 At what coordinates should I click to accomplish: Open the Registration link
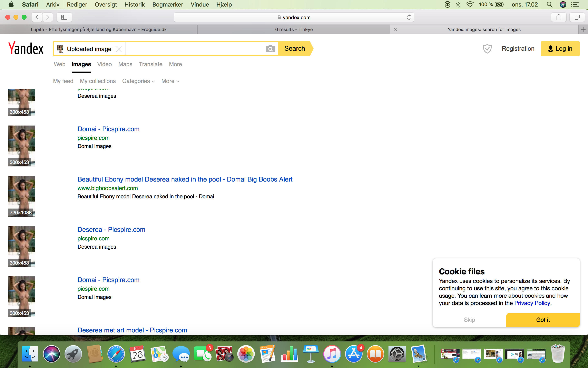tap(518, 49)
